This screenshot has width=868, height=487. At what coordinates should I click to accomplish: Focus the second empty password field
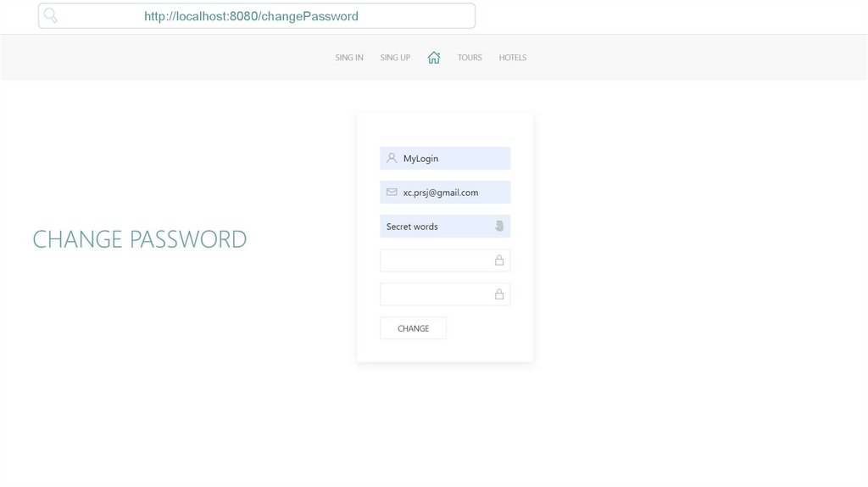pyautogui.click(x=437, y=294)
